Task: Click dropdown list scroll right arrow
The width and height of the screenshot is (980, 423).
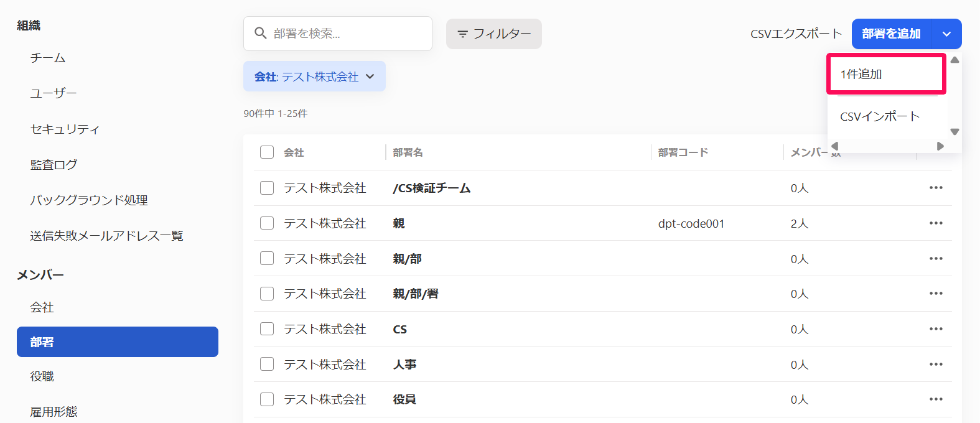Action: (x=940, y=146)
